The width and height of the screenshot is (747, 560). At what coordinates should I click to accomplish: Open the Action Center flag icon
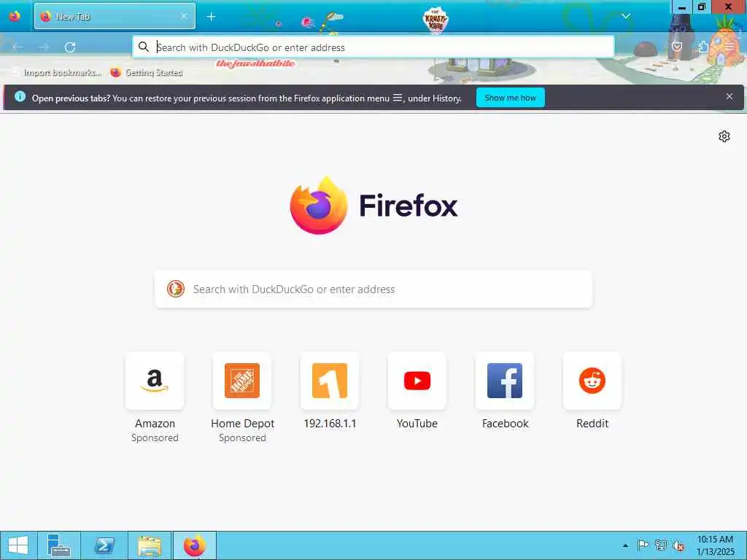point(643,545)
